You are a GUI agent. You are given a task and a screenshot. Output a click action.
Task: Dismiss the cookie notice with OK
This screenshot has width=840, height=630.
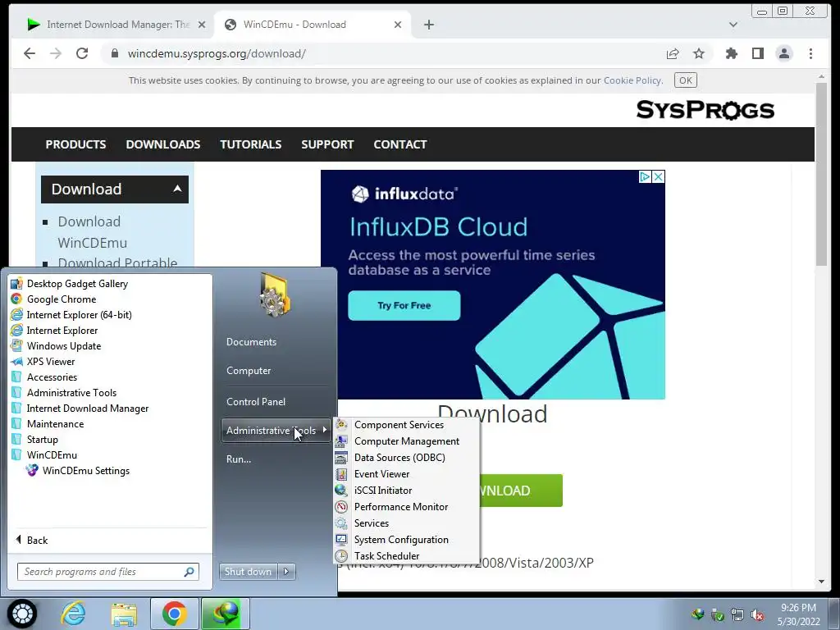pyautogui.click(x=686, y=80)
